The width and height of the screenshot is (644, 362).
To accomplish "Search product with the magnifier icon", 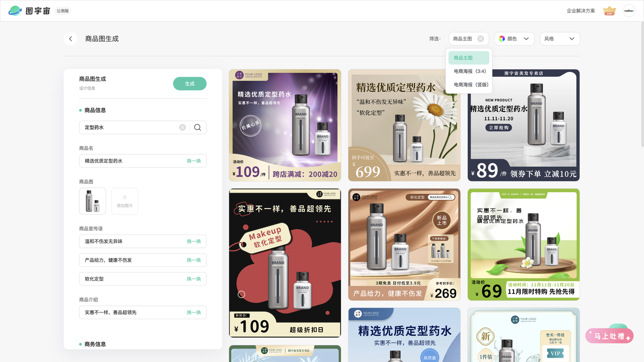I will [x=197, y=127].
